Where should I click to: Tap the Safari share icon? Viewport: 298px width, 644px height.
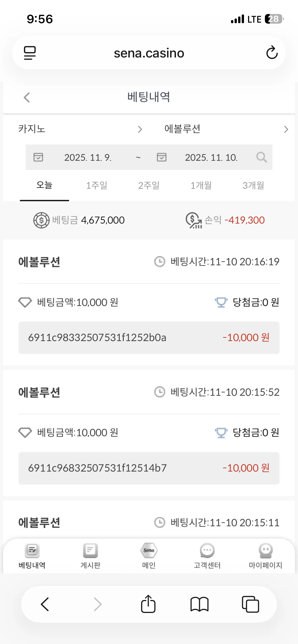point(148,604)
